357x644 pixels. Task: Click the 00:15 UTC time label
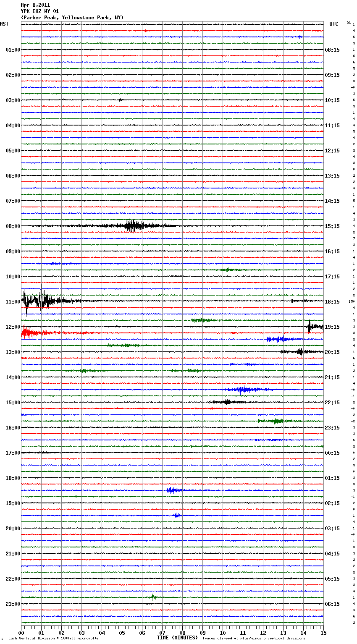(332, 453)
